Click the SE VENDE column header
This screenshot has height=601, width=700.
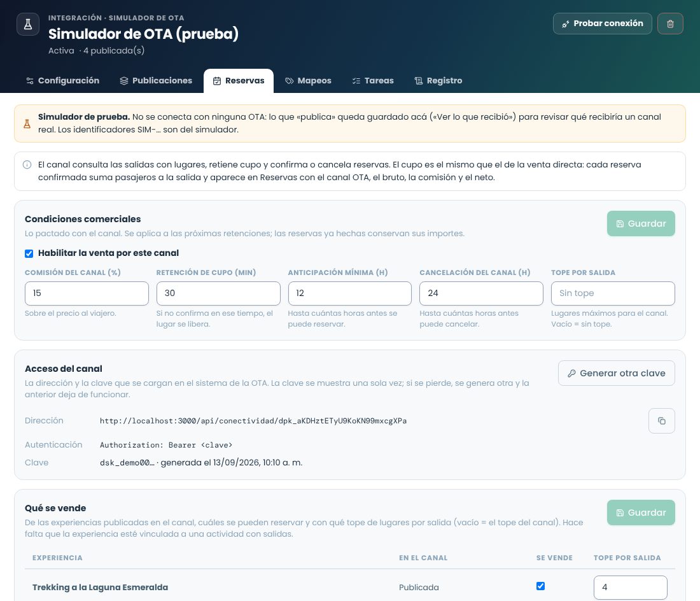tap(554, 558)
